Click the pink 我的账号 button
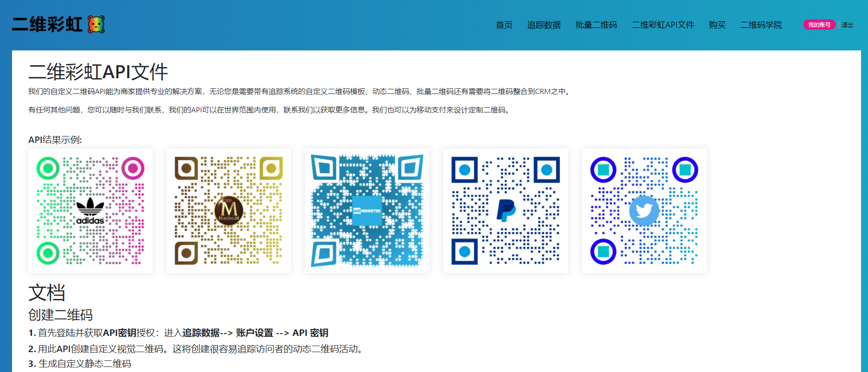The width and height of the screenshot is (868, 372). pos(819,25)
